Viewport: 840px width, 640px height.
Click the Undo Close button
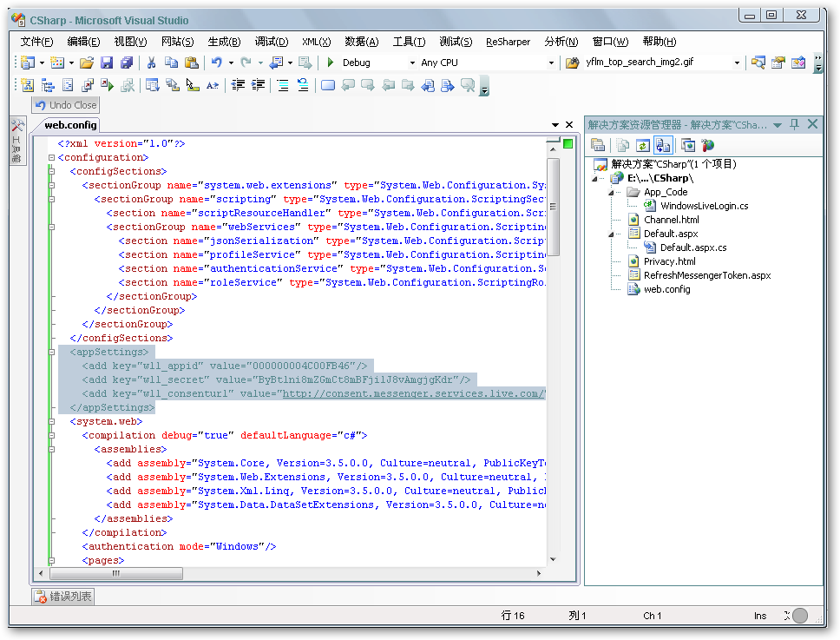click(66, 105)
